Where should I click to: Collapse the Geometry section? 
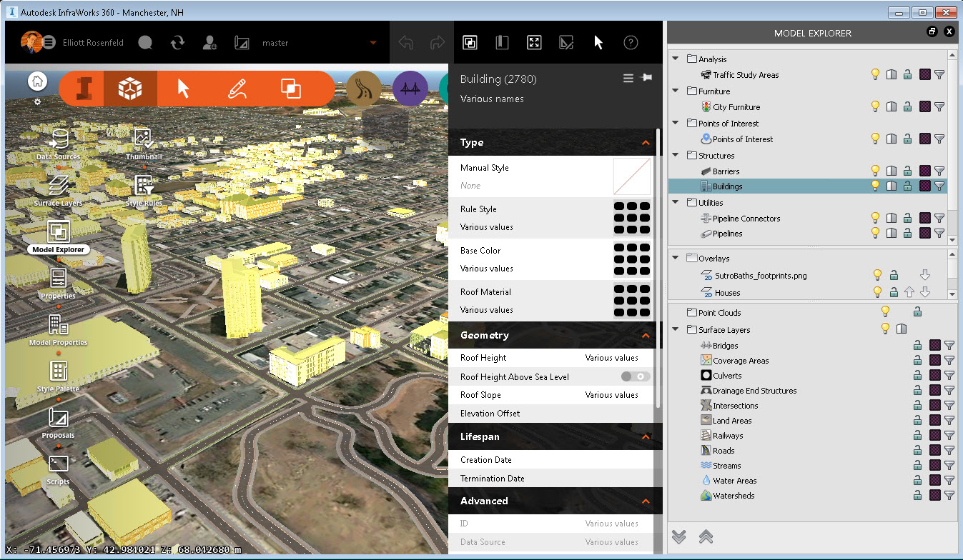[x=646, y=335]
